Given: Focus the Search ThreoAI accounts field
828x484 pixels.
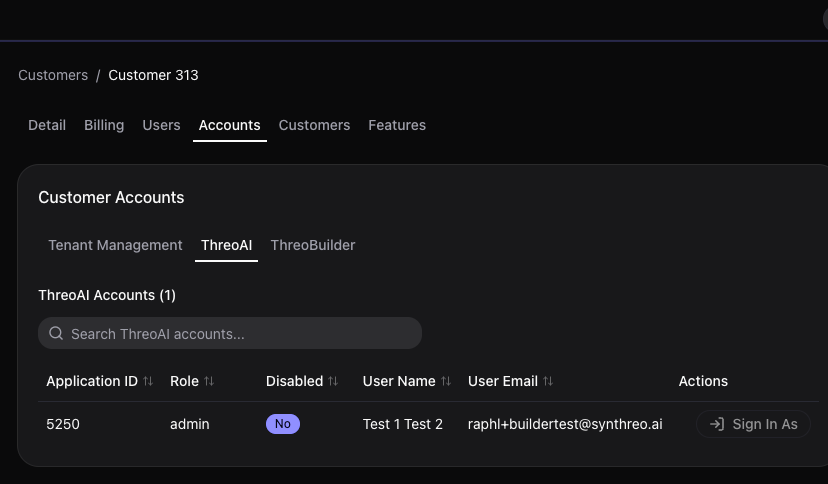Looking at the screenshot, I should click(230, 333).
